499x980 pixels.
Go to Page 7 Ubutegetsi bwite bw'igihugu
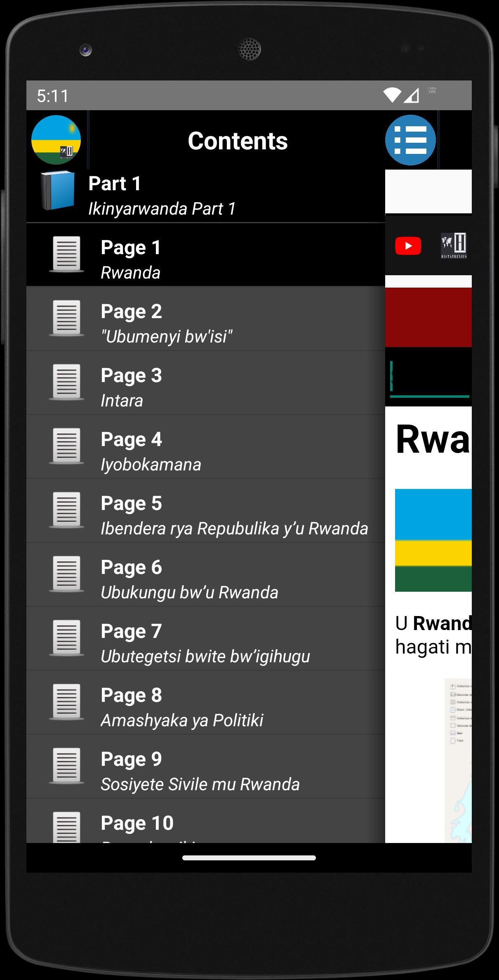pos(206,638)
